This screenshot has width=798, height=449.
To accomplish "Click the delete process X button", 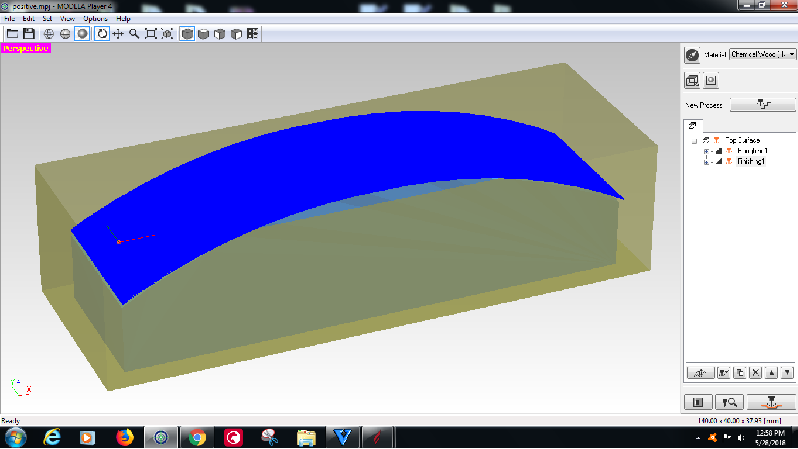I will click(x=756, y=373).
